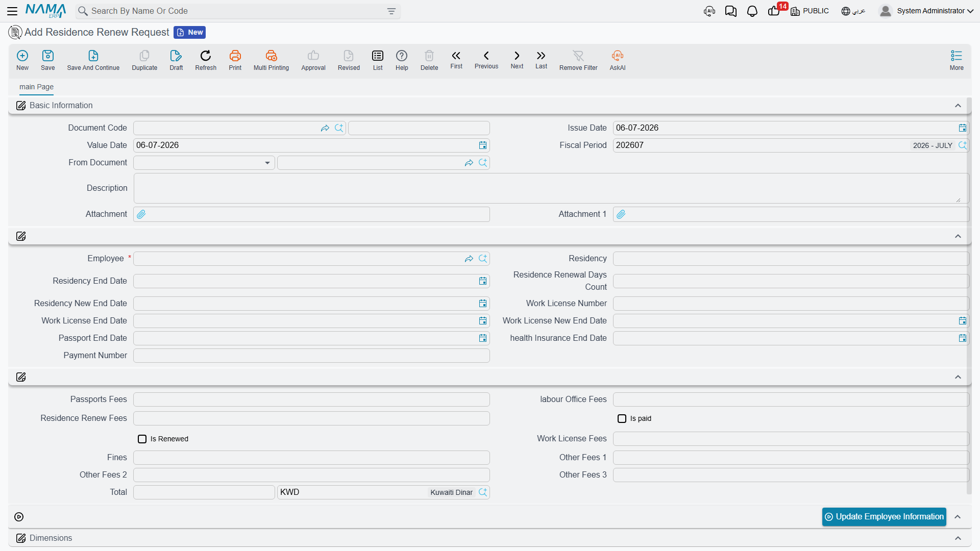Click Save And Continue button

point(93,60)
